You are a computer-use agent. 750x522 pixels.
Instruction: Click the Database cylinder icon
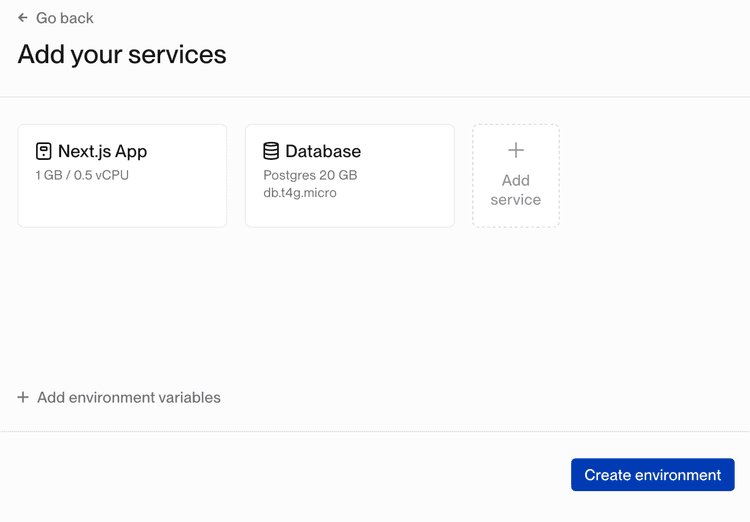click(271, 151)
